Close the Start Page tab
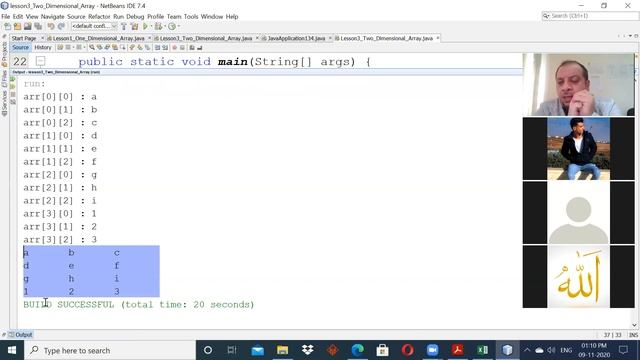 tap(42, 38)
